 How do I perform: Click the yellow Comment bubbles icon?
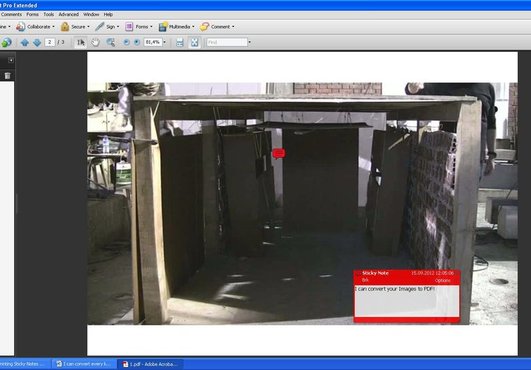tap(204, 26)
